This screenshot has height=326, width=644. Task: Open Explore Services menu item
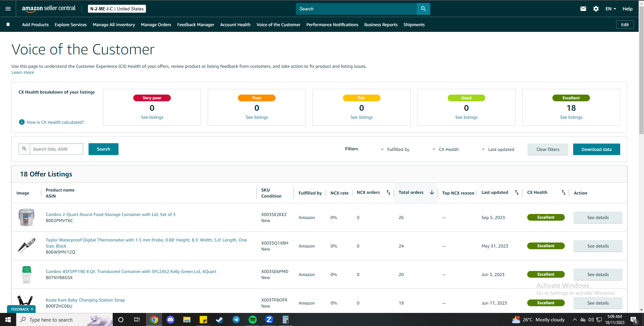click(x=70, y=24)
